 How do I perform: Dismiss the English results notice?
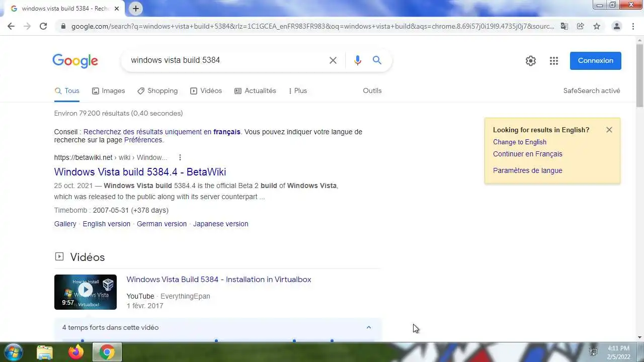609,130
